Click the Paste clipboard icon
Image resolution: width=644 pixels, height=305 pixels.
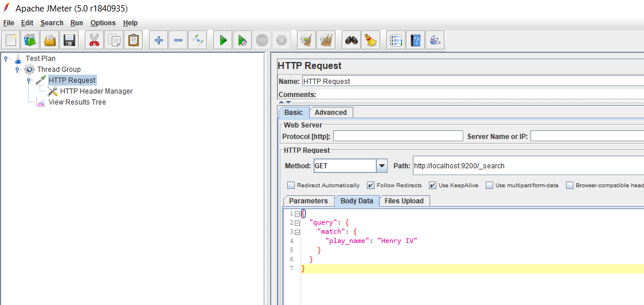point(133,40)
